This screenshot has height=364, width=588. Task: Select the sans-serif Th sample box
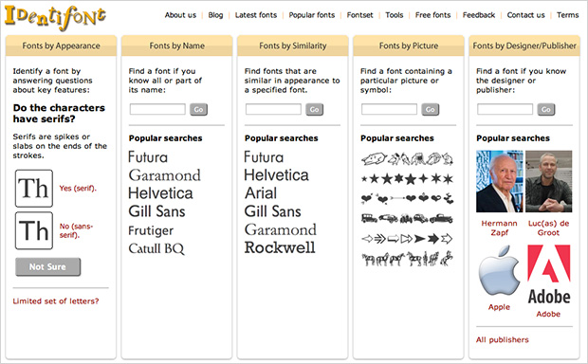pos(34,230)
